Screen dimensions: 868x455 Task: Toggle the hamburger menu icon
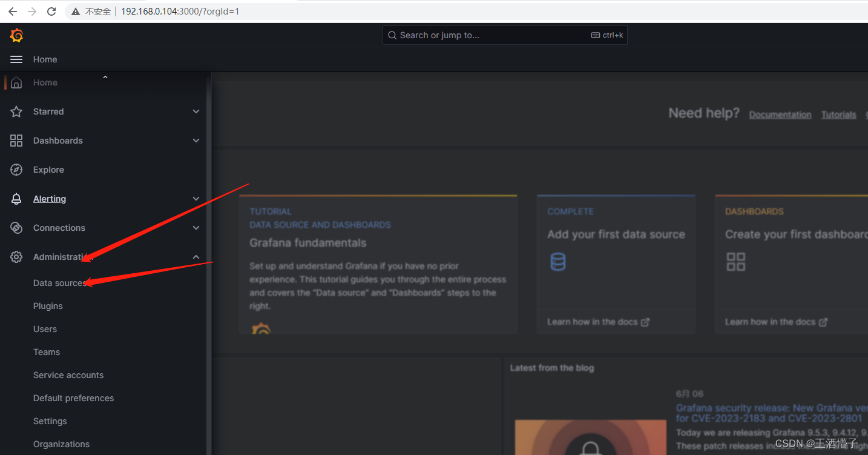coord(16,59)
